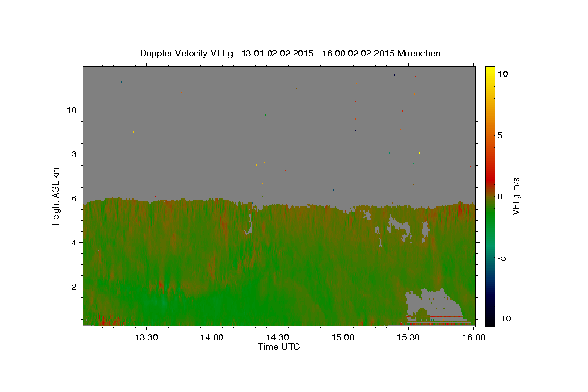Click the plot title 'Doppler Velocity VELg'
Image resolution: width=588 pixels, height=392 pixels.
point(188,53)
